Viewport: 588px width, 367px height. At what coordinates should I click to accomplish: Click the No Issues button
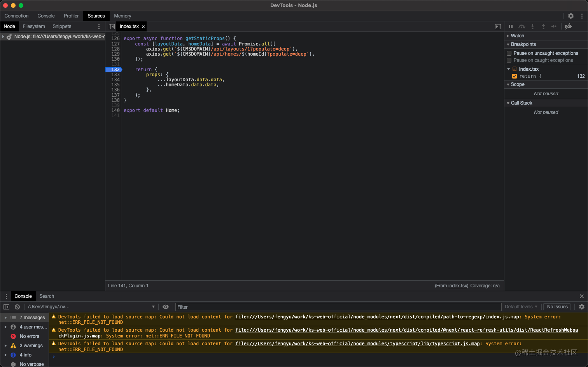(557, 307)
